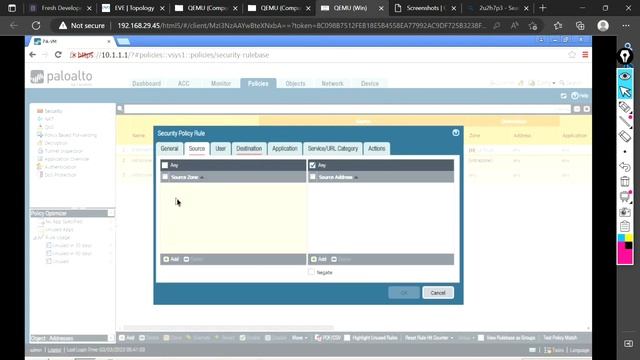Toggle the Source Zone header checkbox
Image resolution: width=640 pixels, height=360 pixels.
point(165,177)
